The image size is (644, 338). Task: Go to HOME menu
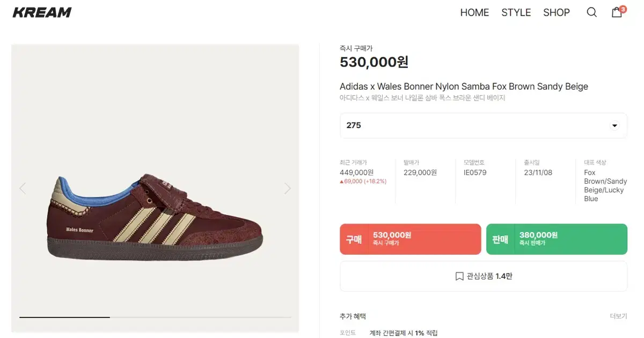474,12
